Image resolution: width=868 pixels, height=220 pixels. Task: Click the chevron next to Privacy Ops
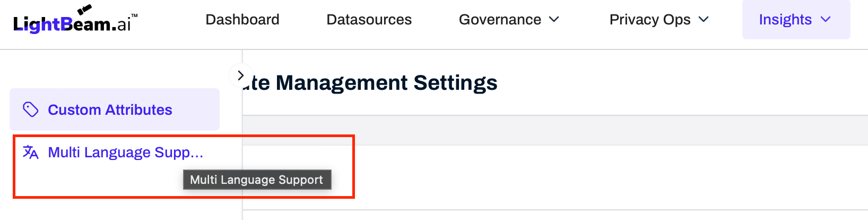click(704, 20)
